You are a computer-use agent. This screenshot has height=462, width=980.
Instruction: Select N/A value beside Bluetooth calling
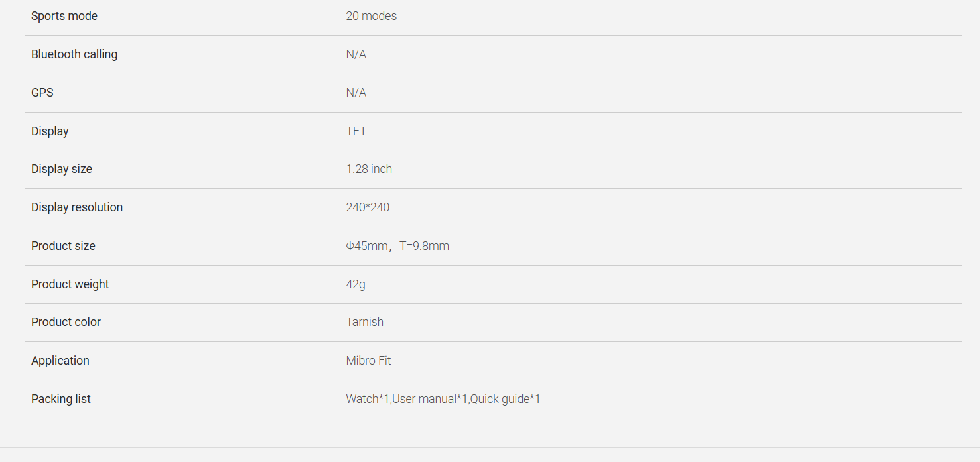click(x=356, y=54)
